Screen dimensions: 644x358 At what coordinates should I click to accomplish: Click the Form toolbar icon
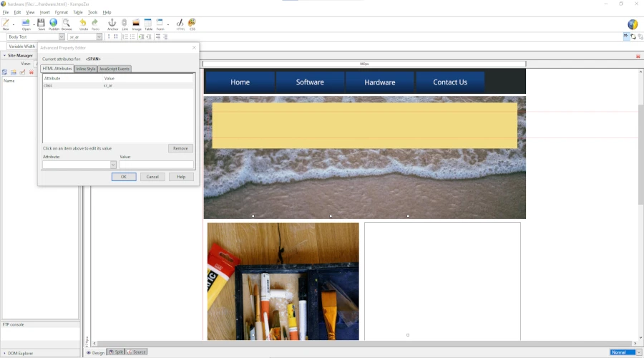160,23
